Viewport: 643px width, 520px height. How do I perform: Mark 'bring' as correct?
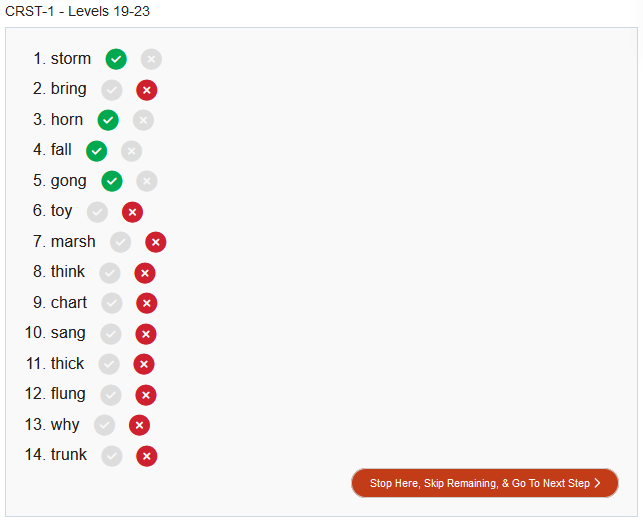112,90
